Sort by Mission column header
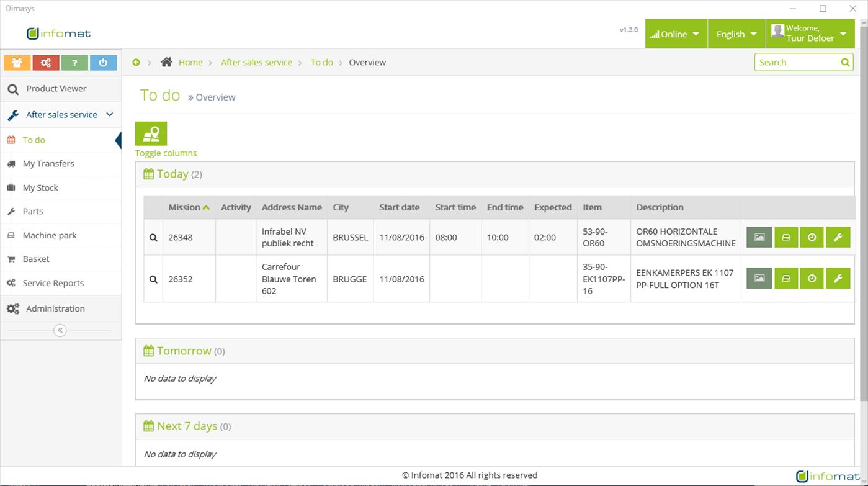This screenshot has height=486, width=868. point(189,207)
